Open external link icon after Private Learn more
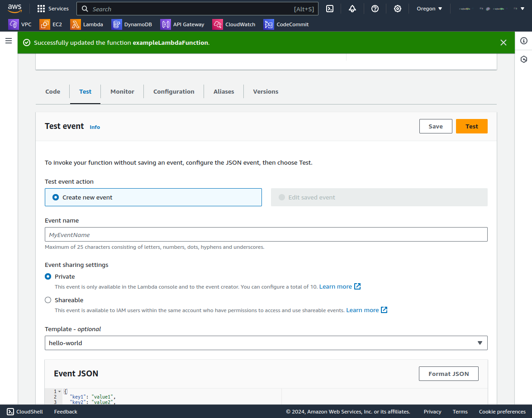The height and width of the screenshot is (418, 532). tap(357, 286)
